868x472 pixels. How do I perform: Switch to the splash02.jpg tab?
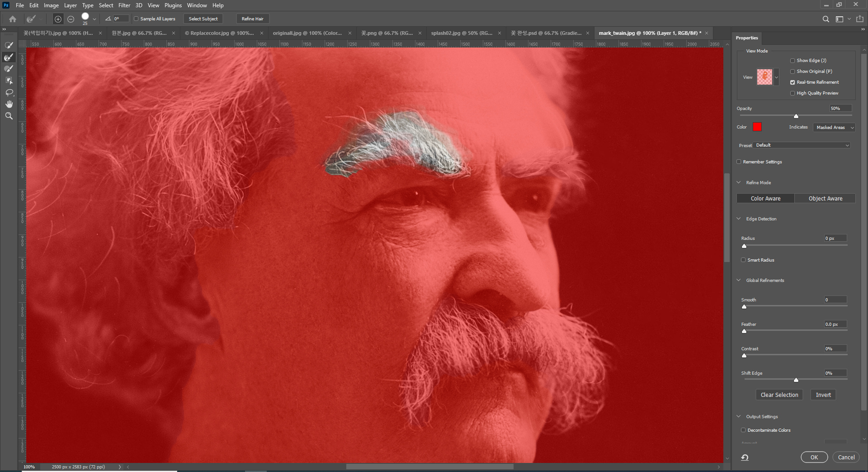point(462,33)
